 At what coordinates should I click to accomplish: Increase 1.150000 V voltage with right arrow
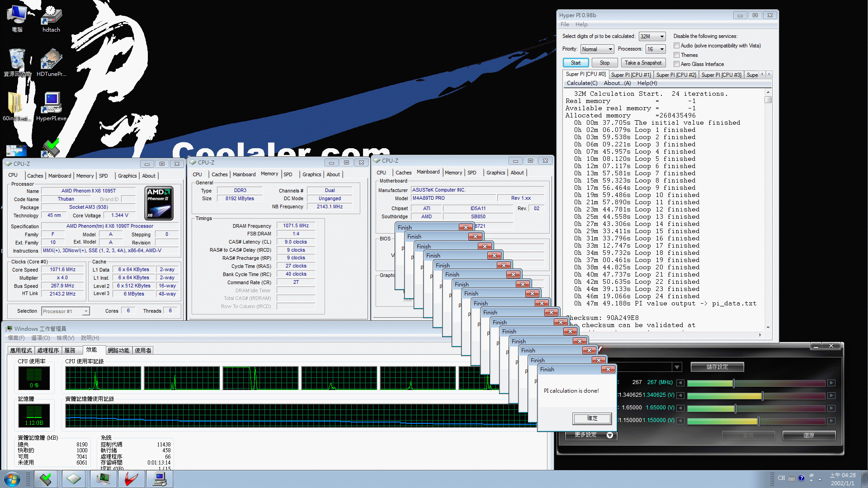tap(831, 421)
